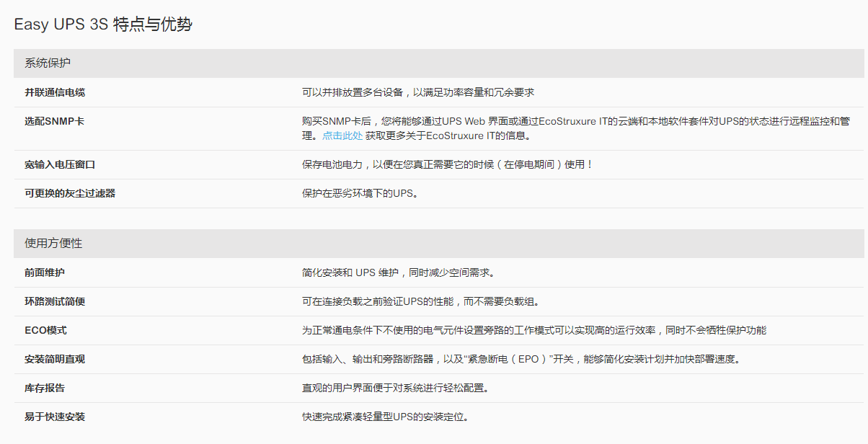
Task: Click the 环路测试简便 feature label
Action: [x=55, y=301]
